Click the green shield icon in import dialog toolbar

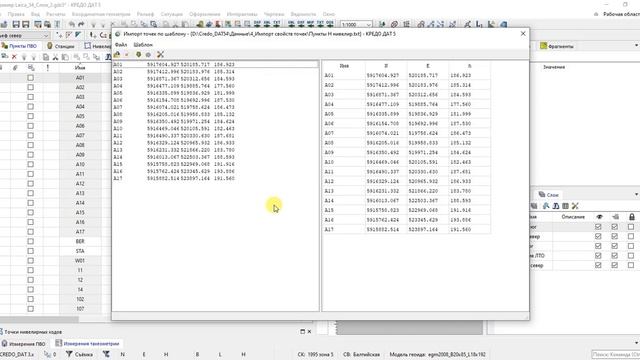tap(138, 54)
